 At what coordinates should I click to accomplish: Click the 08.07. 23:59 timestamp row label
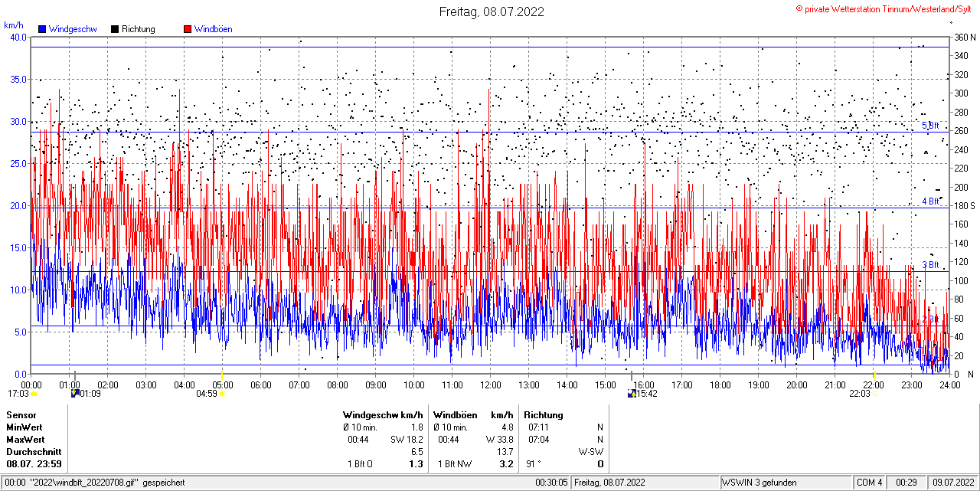click(34, 464)
